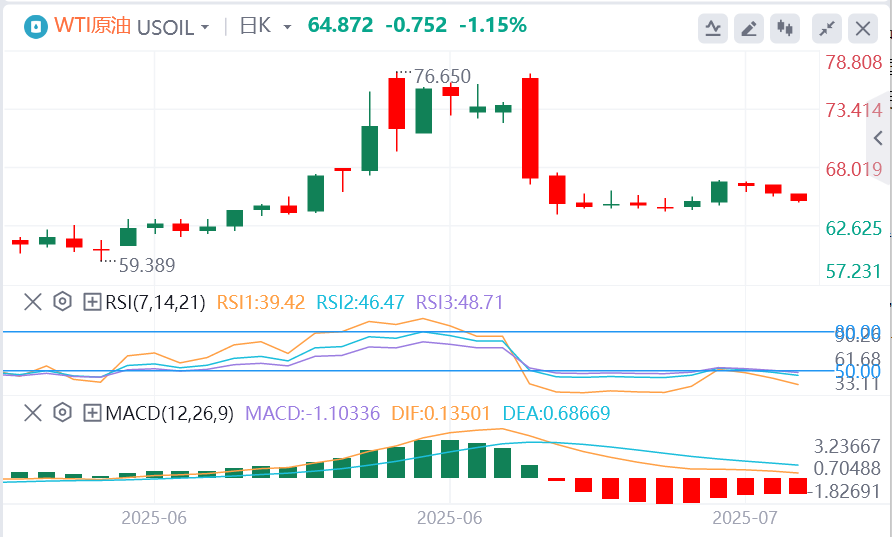Click the 59.389 low price marker

click(146, 265)
